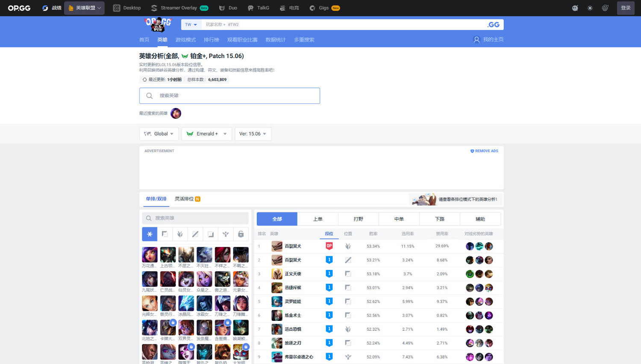
Task: Open language settings via globe icon
Action: click(x=605, y=8)
